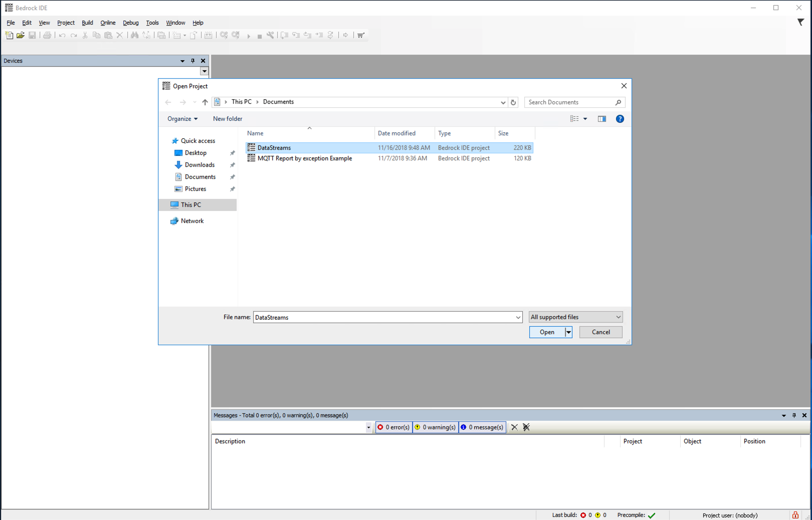Expand the File name history dropdown
This screenshot has height=520, width=812.
[518, 317]
